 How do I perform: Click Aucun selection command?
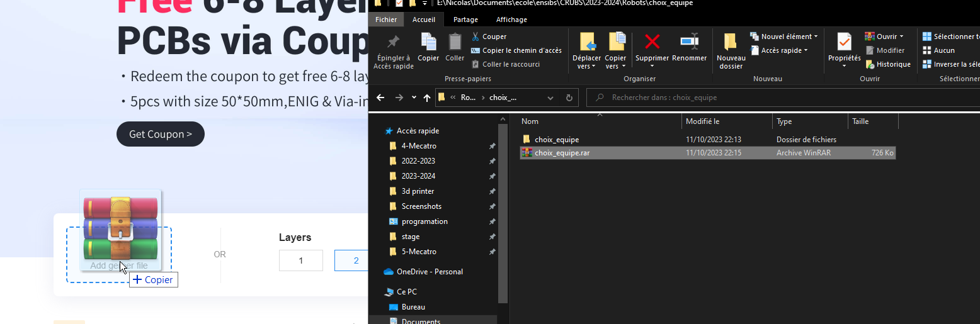tap(938, 50)
